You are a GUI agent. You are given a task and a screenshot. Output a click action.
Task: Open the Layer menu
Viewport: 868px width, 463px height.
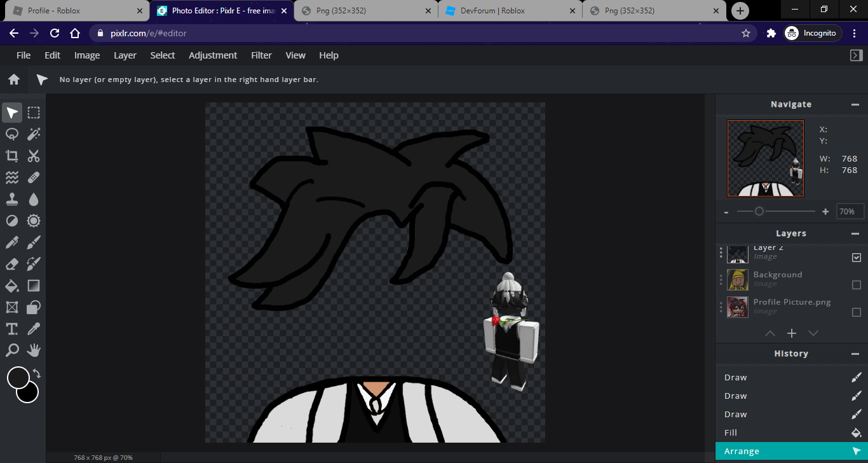click(125, 55)
